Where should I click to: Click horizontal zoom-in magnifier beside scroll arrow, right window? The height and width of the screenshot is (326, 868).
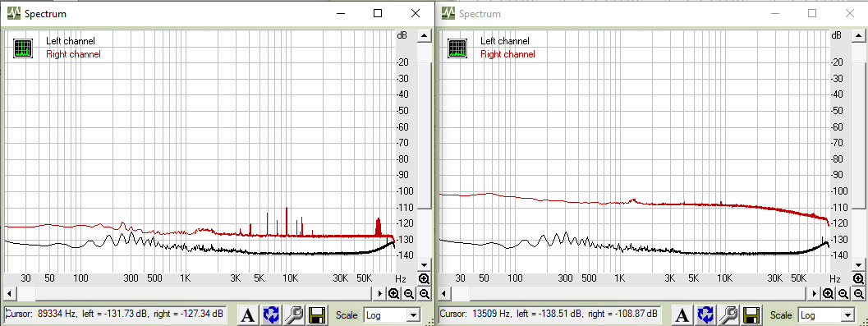828,293
